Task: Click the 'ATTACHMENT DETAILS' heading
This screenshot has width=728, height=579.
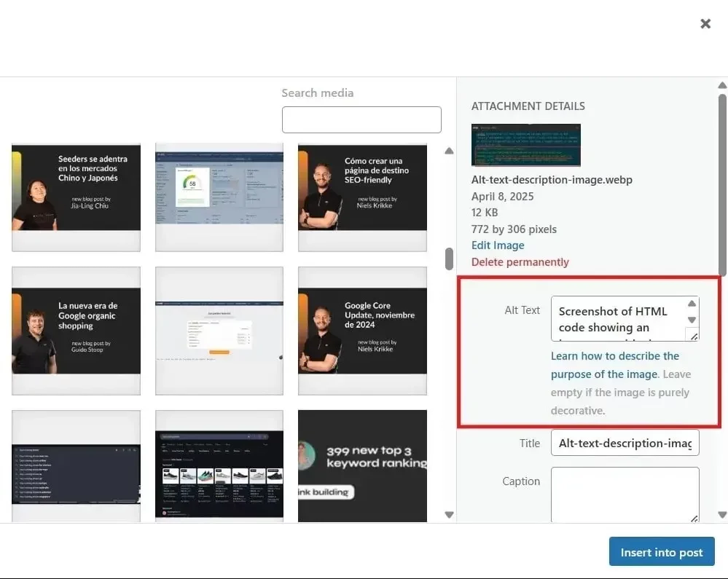Action: [x=528, y=106]
